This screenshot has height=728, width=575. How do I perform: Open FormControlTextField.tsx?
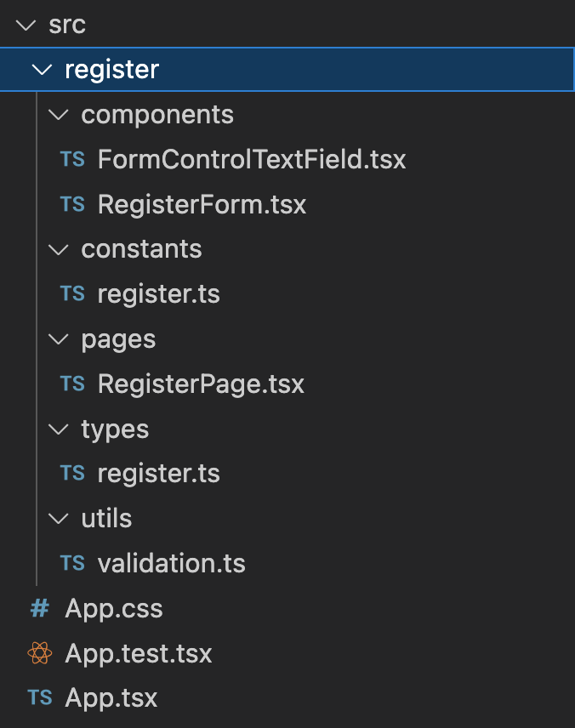[x=253, y=159]
